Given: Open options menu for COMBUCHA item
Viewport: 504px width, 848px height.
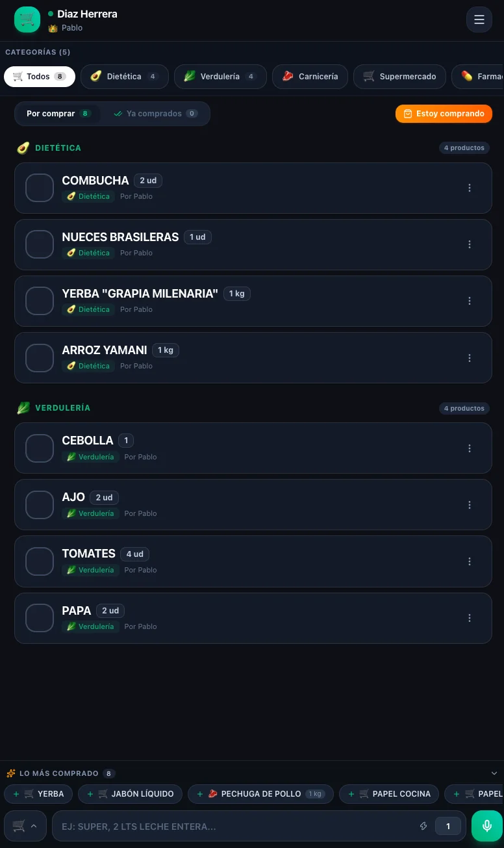Looking at the screenshot, I should tap(470, 188).
